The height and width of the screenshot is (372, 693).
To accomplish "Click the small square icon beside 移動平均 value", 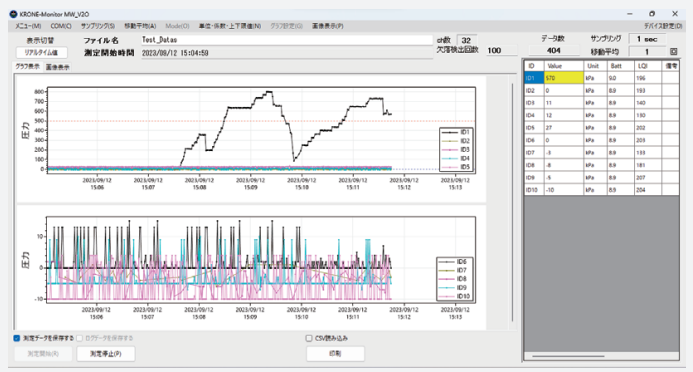I will (673, 52).
